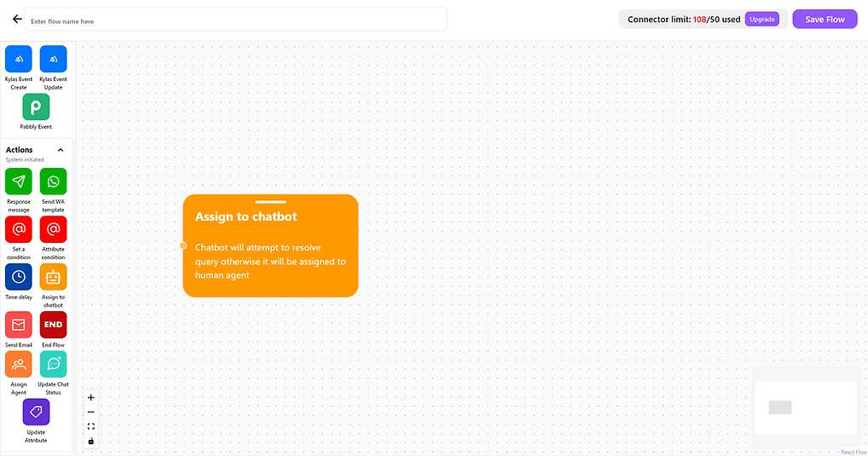Click the node's left connector handle
Viewport: 868px width, 456px height.
tap(183, 245)
